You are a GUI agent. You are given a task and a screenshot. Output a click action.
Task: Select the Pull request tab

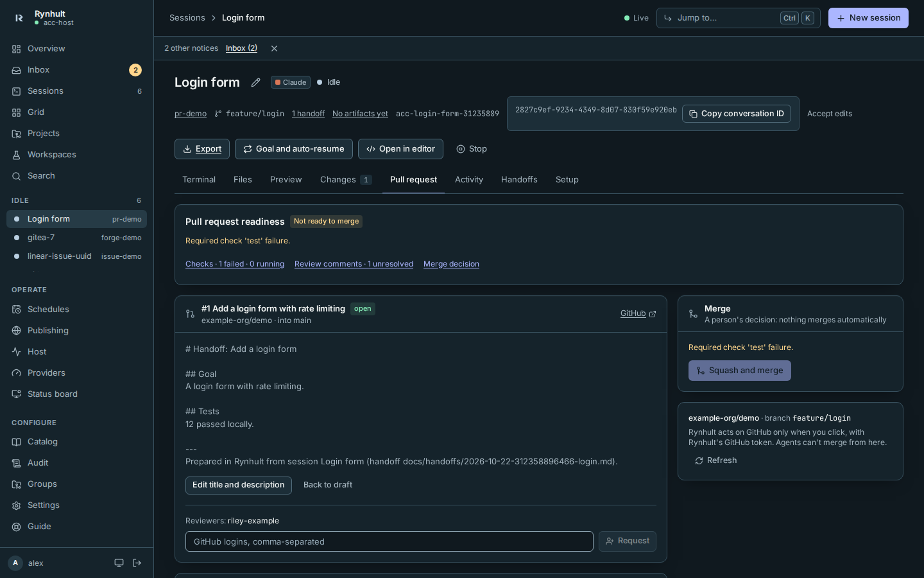[x=413, y=180]
